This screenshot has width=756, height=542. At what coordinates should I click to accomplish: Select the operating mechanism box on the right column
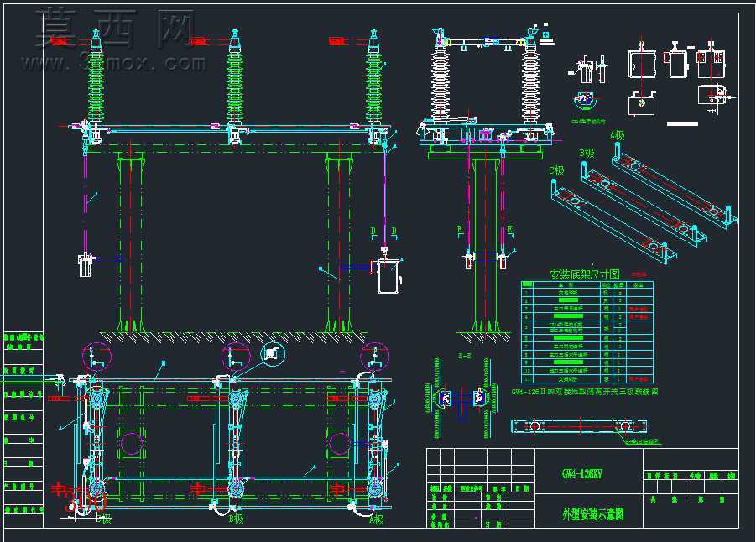click(389, 276)
